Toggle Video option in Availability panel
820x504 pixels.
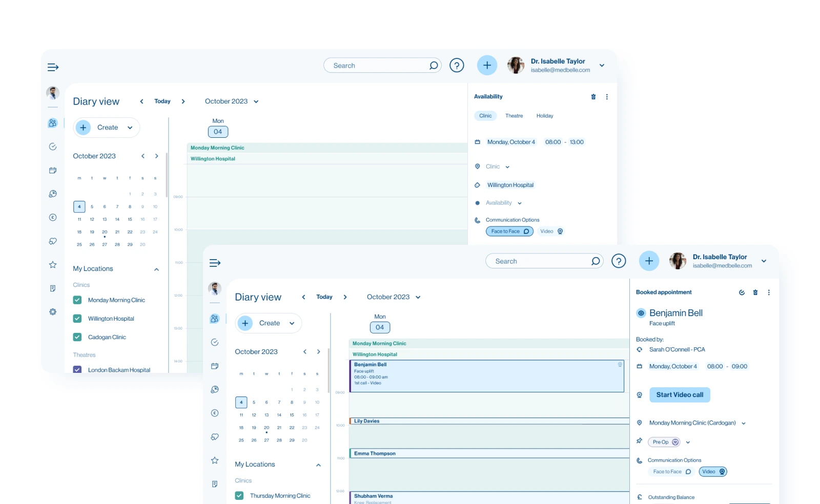click(x=551, y=232)
